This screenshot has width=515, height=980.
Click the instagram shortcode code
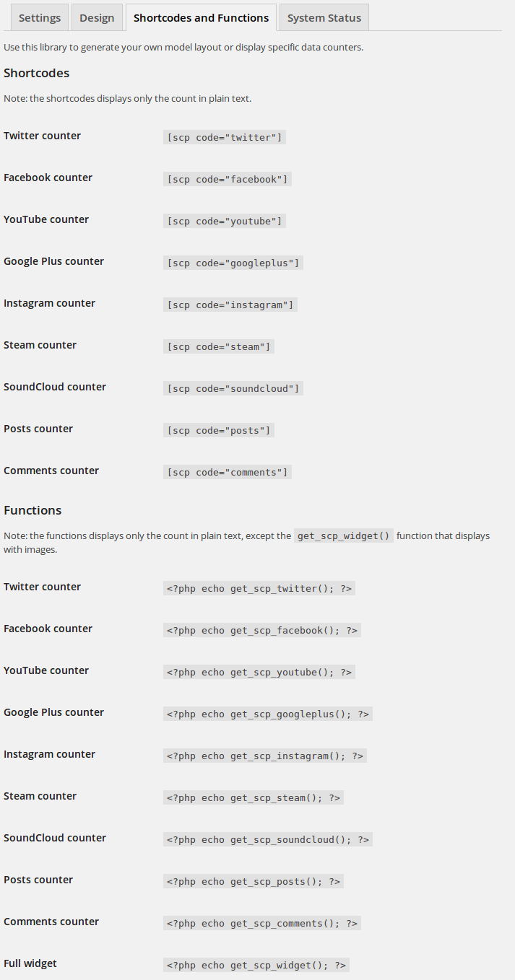click(x=230, y=305)
